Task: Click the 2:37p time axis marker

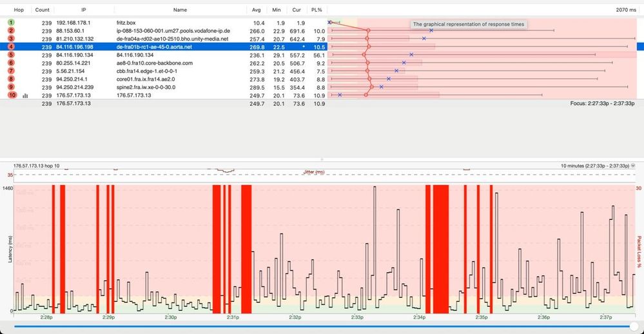Action: click(x=606, y=317)
